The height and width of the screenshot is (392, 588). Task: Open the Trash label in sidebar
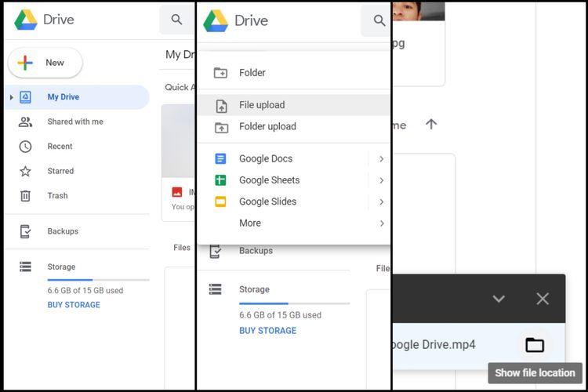57,196
